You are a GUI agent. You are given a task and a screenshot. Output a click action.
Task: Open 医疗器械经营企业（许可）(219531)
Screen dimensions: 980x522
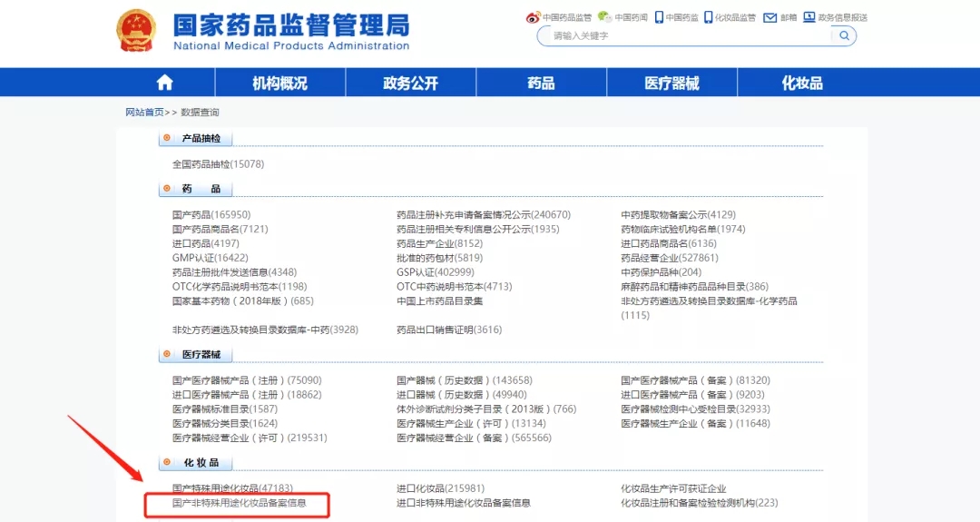[250, 438]
